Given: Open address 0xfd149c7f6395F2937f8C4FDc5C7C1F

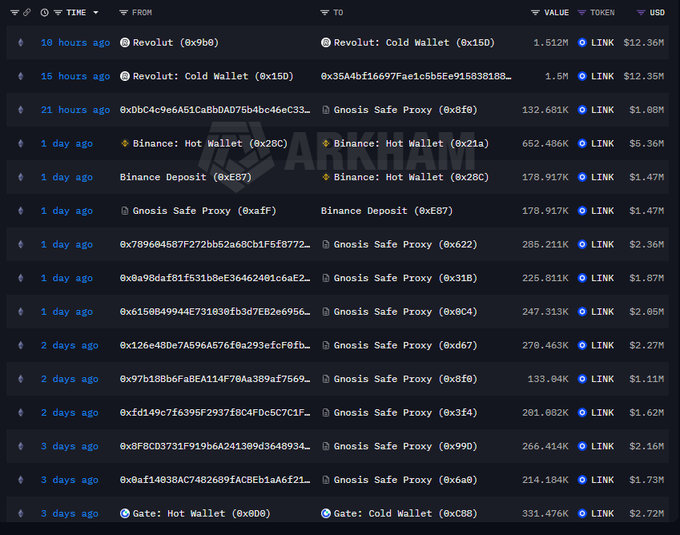Looking at the screenshot, I should pyautogui.click(x=215, y=413).
